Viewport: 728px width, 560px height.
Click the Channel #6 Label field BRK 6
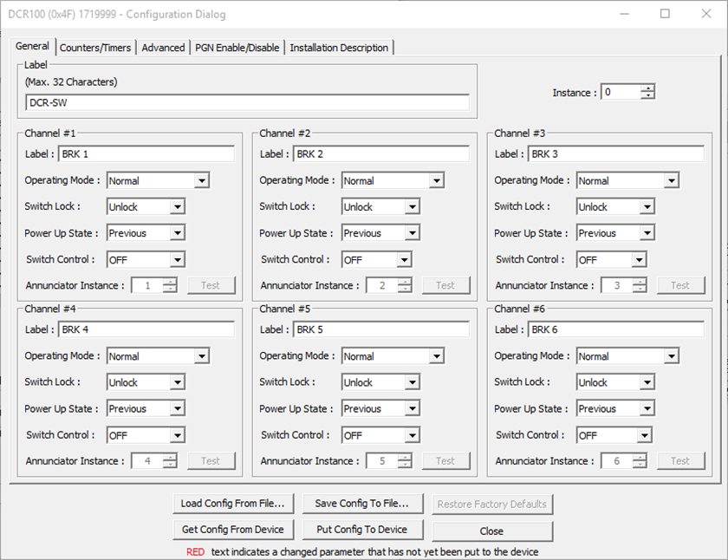(616, 329)
